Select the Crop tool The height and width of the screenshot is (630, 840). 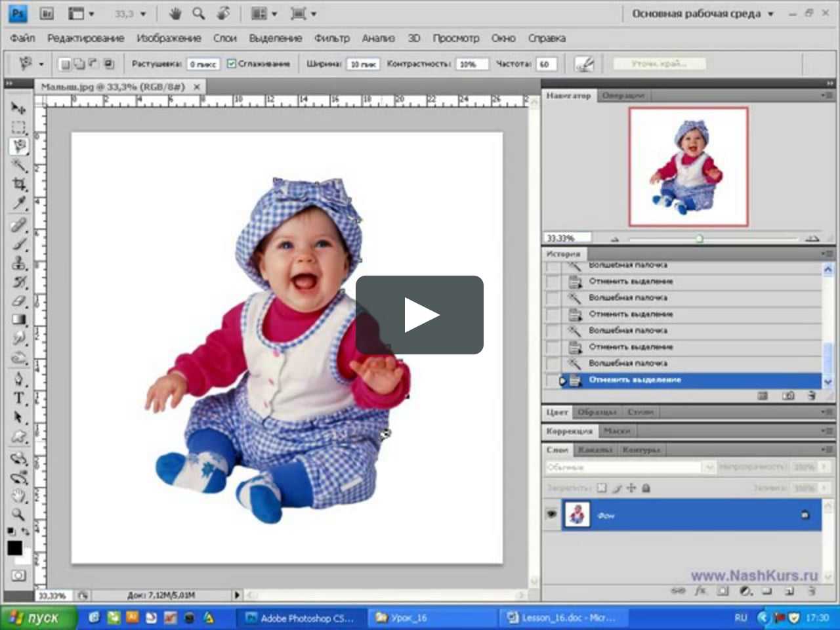(18, 184)
